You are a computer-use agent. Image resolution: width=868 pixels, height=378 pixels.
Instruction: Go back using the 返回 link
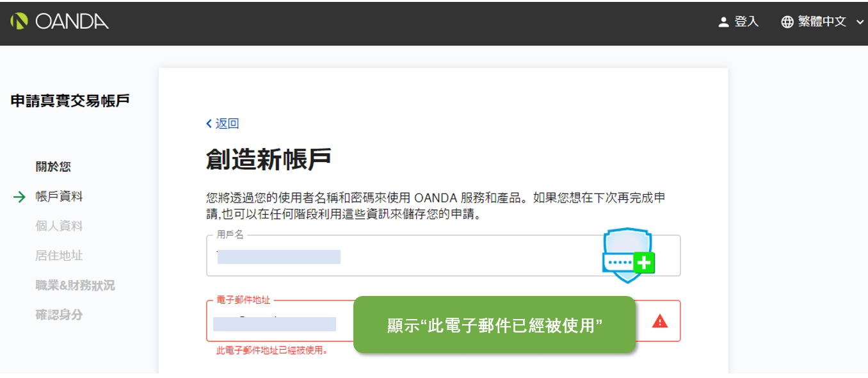227,124
